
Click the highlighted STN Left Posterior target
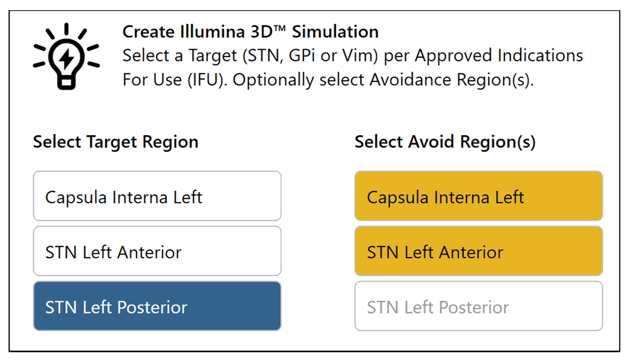pos(157,306)
